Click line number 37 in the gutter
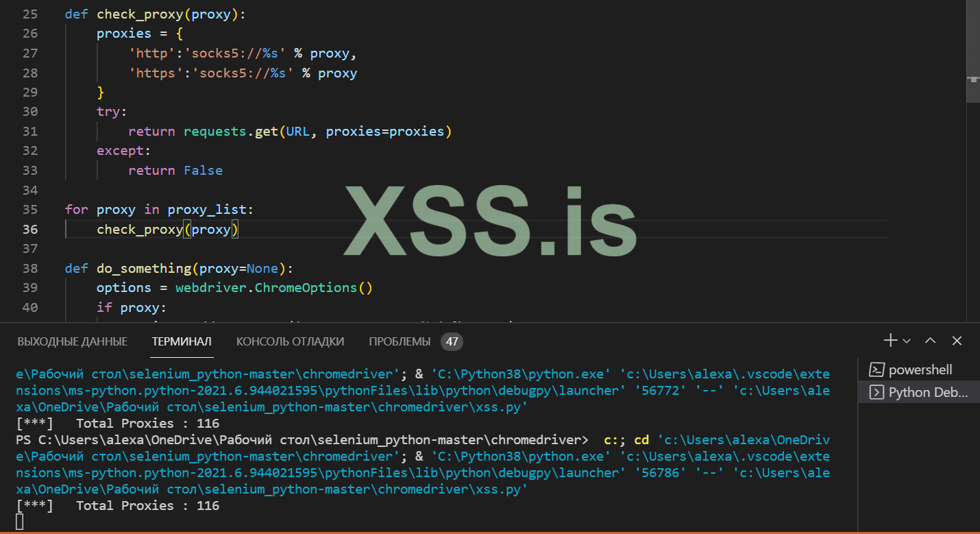 click(x=29, y=248)
